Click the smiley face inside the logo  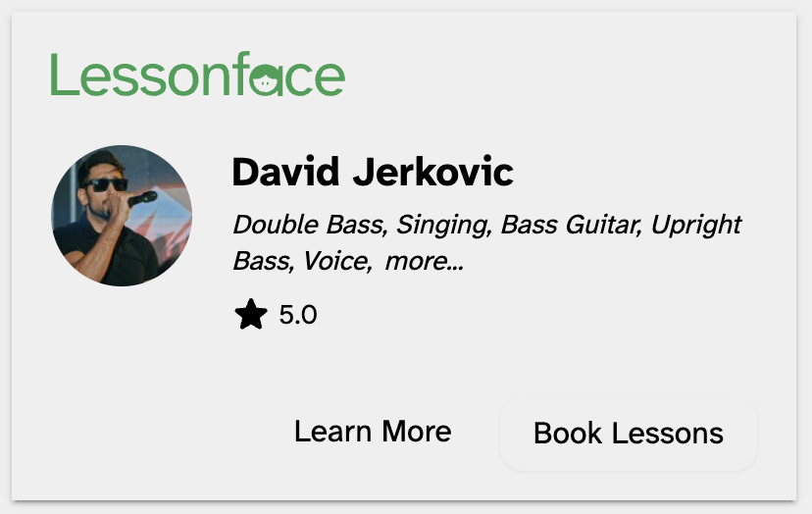(x=265, y=80)
